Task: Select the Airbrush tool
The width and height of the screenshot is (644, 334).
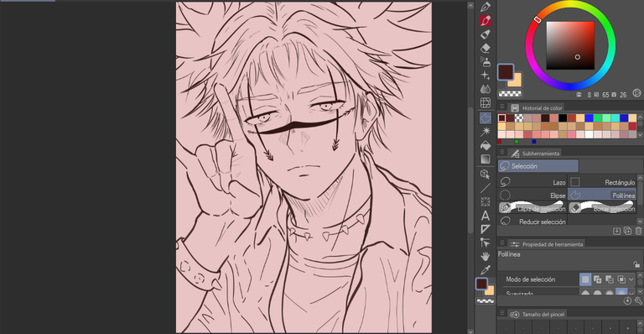Action: 485,34
